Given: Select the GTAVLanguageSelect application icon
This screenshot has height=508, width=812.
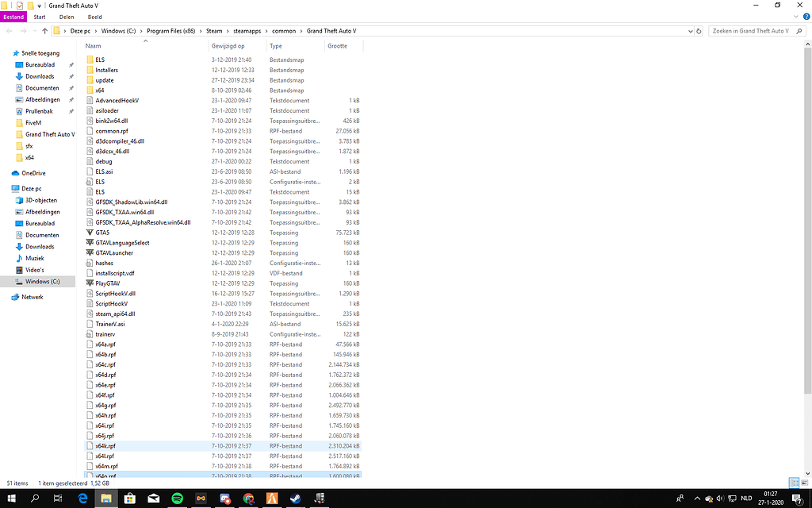Looking at the screenshot, I should point(90,243).
